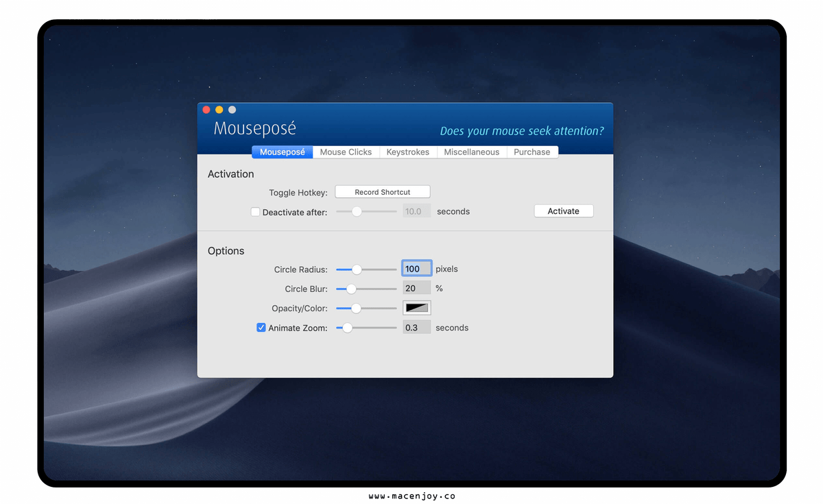Close the Mouseposé window with red button
The width and height of the screenshot is (823, 504).
coord(206,110)
